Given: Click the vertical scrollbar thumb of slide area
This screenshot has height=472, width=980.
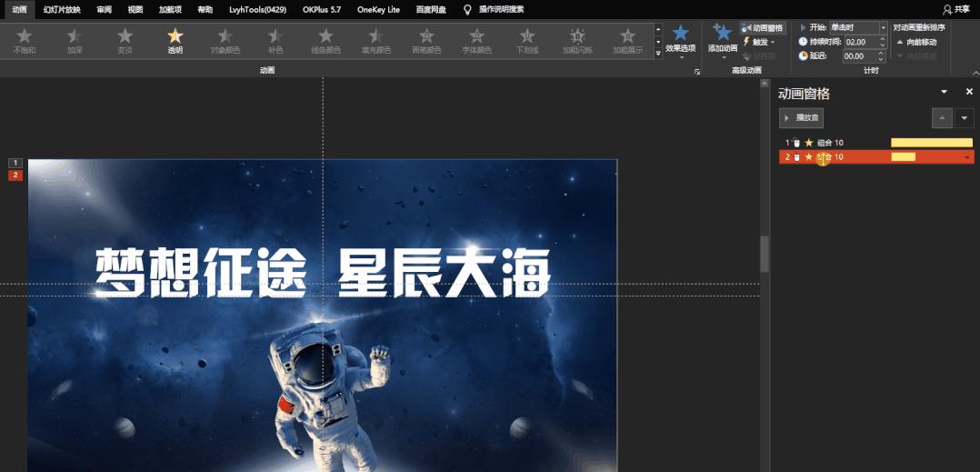Looking at the screenshot, I should coord(765,253).
